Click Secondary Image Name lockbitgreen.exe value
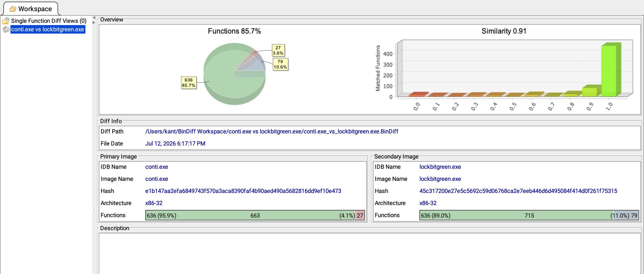The width and height of the screenshot is (644, 274). click(440, 179)
